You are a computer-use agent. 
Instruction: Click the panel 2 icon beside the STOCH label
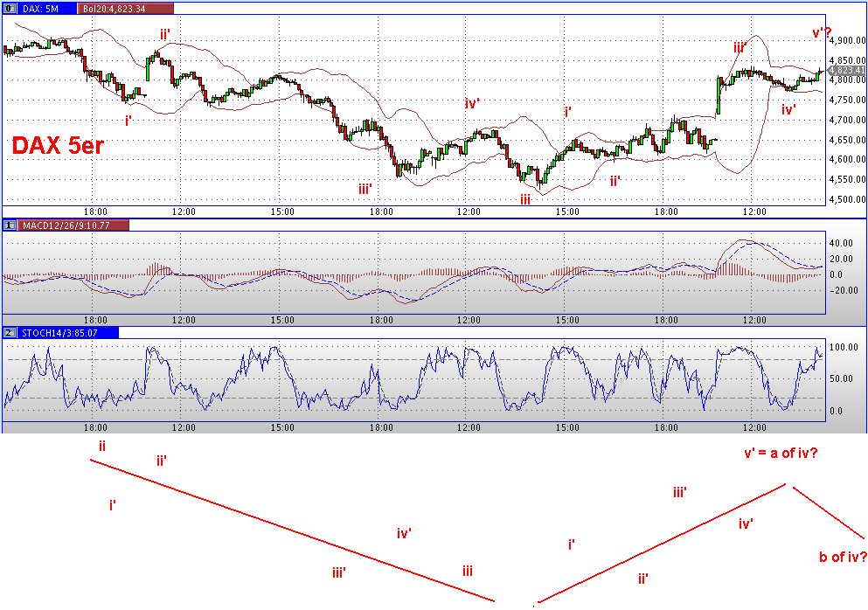(10, 333)
